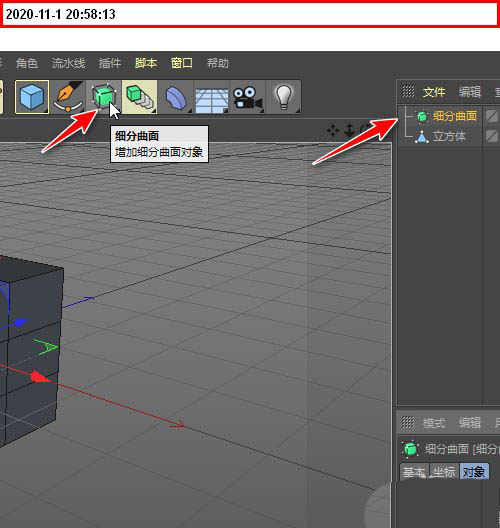Click the viewport zoom arrow icon
500x528 pixels.
pyautogui.click(x=350, y=130)
